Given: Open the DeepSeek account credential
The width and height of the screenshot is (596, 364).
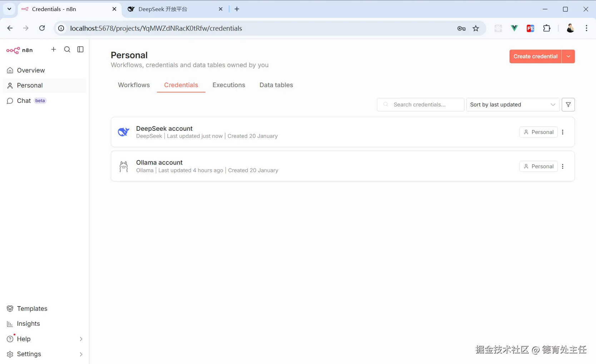Looking at the screenshot, I should tap(343, 132).
